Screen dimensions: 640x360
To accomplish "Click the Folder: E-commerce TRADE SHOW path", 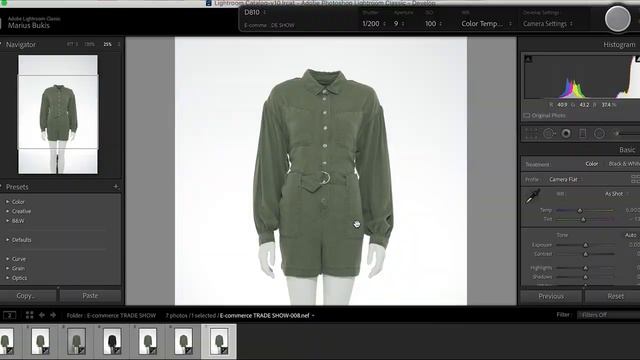I will click(111, 316).
